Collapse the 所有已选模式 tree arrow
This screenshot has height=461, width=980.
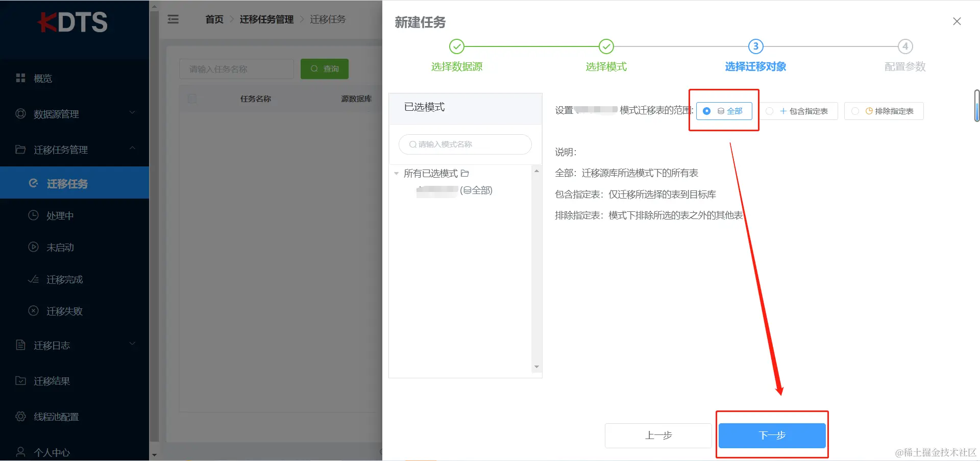[397, 174]
